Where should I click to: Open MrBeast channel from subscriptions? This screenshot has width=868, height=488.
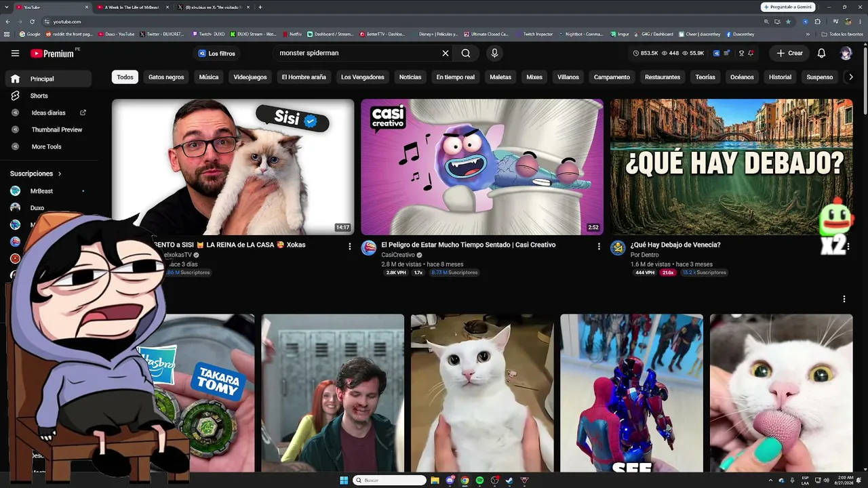click(x=49, y=191)
